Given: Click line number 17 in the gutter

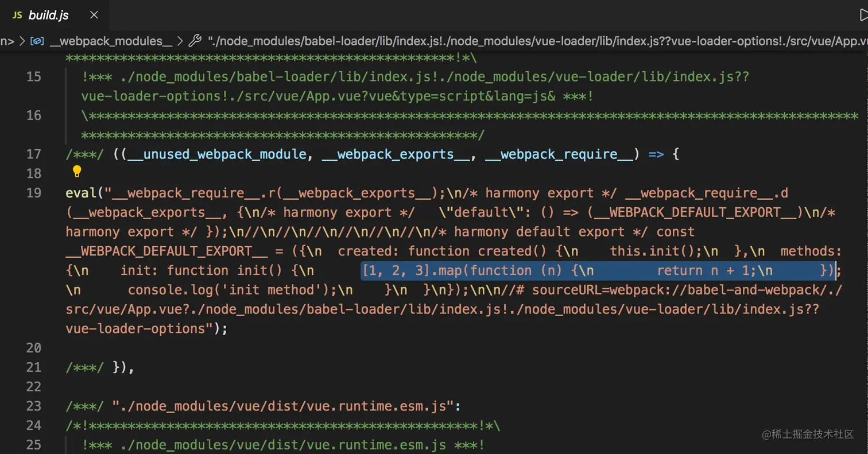Looking at the screenshot, I should [x=34, y=154].
